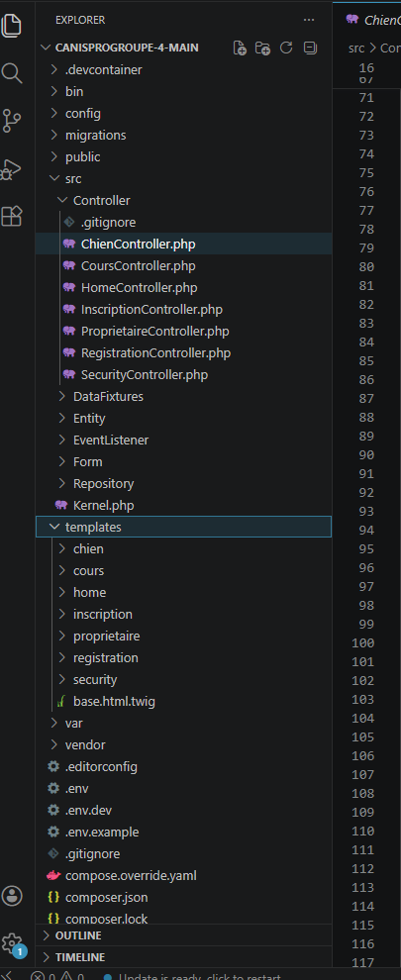The height and width of the screenshot is (980, 401).
Task: Expand the DataFixtures folder
Action: [184, 396]
